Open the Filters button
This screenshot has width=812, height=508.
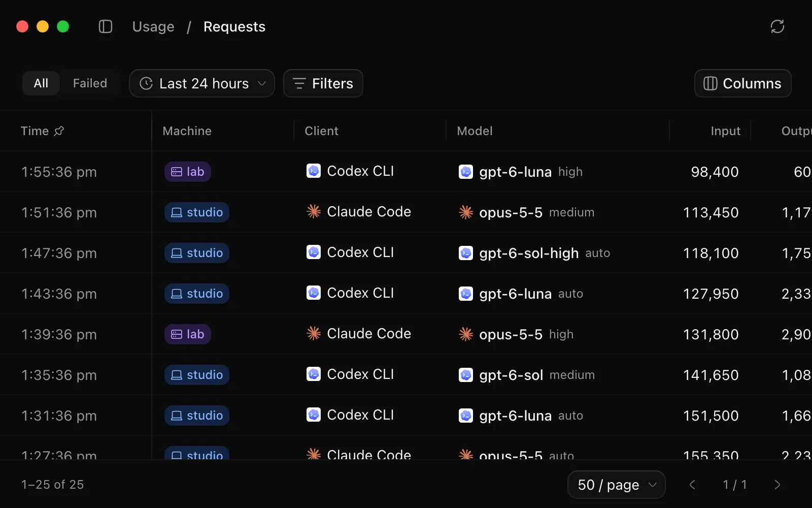323,83
